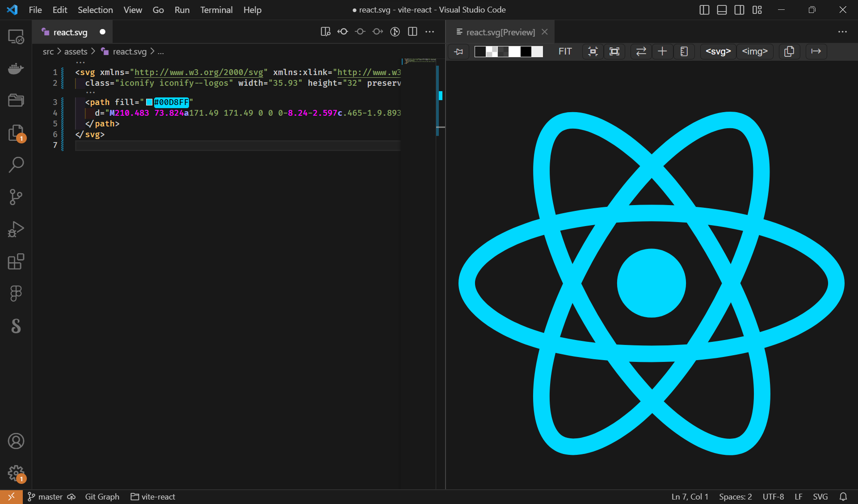Expand folded region above line 3
Viewport: 858px width, 504px height.
coord(90,92)
